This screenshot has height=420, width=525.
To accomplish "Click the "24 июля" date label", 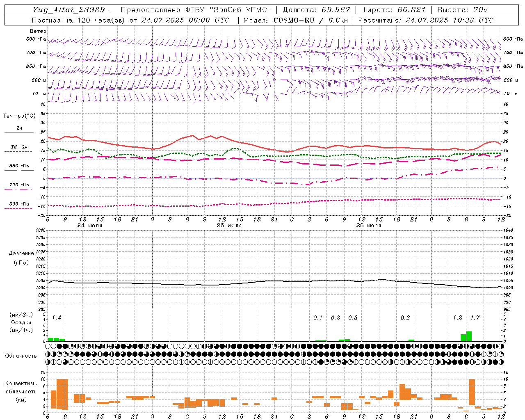I will click(90, 226).
